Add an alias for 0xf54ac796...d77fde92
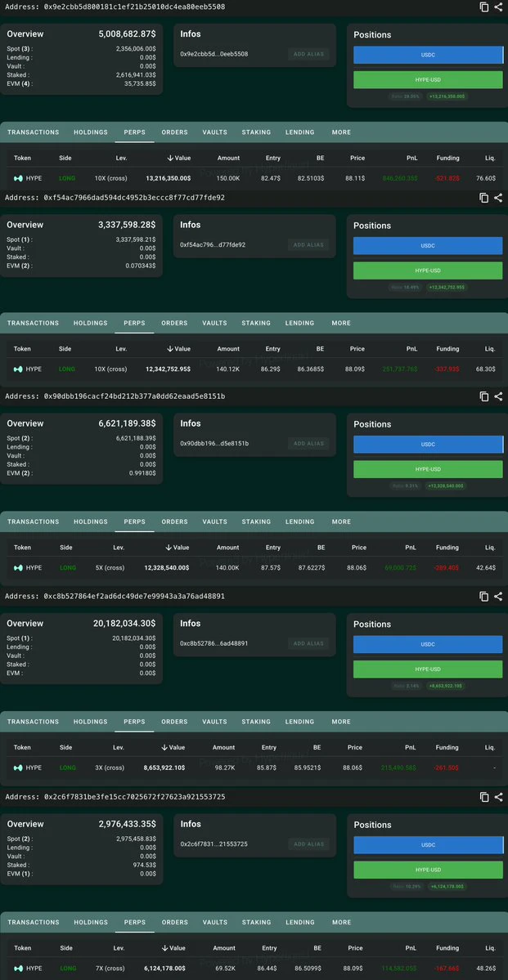 click(x=308, y=245)
